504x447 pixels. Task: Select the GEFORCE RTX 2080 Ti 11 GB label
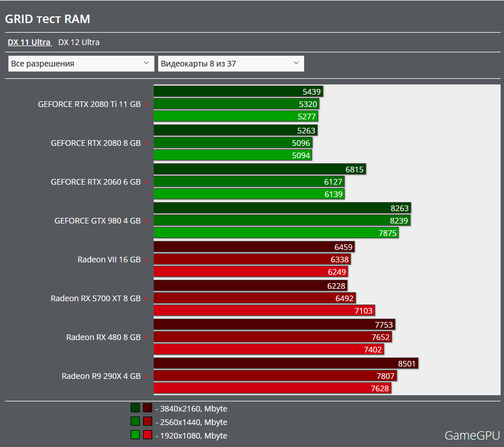[90, 105]
